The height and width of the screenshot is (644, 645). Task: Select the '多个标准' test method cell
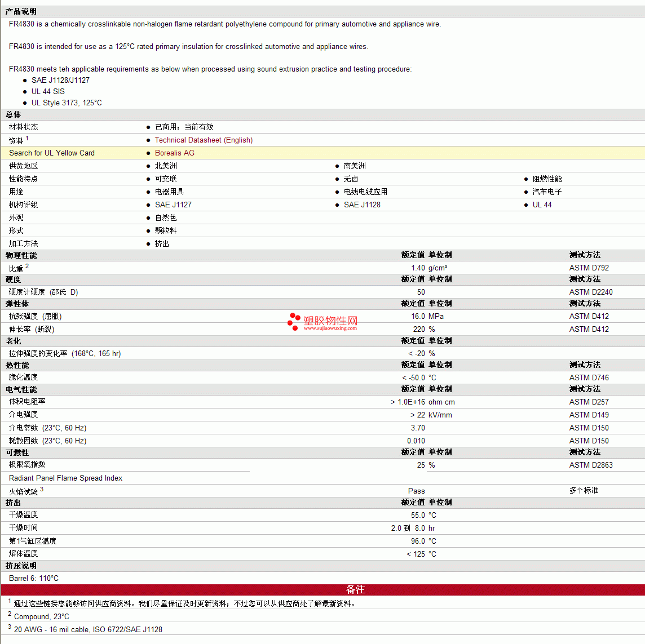pyautogui.click(x=584, y=490)
